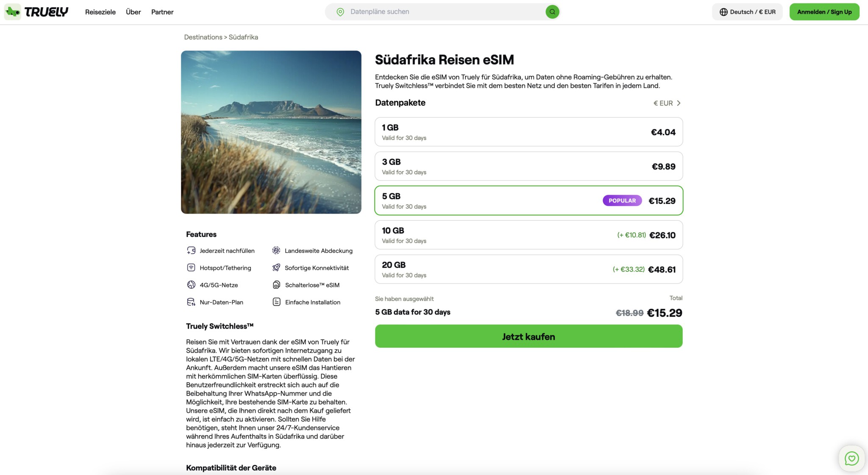Click the Sofortige Konnektivität rocket icon

coord(276,268)
